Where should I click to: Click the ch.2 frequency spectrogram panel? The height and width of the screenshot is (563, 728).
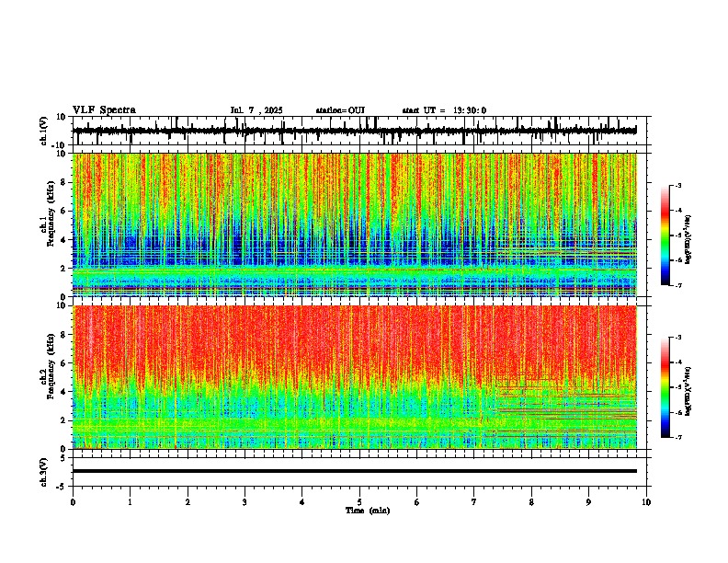point(355,377)
